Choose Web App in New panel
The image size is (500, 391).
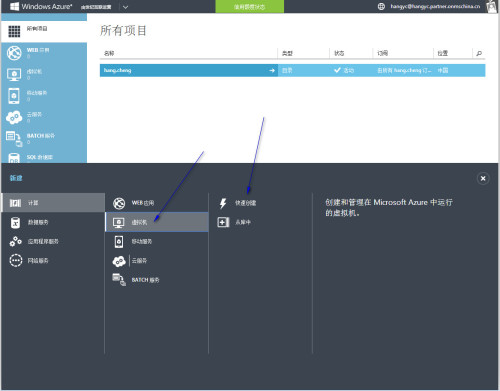(157, 203)
